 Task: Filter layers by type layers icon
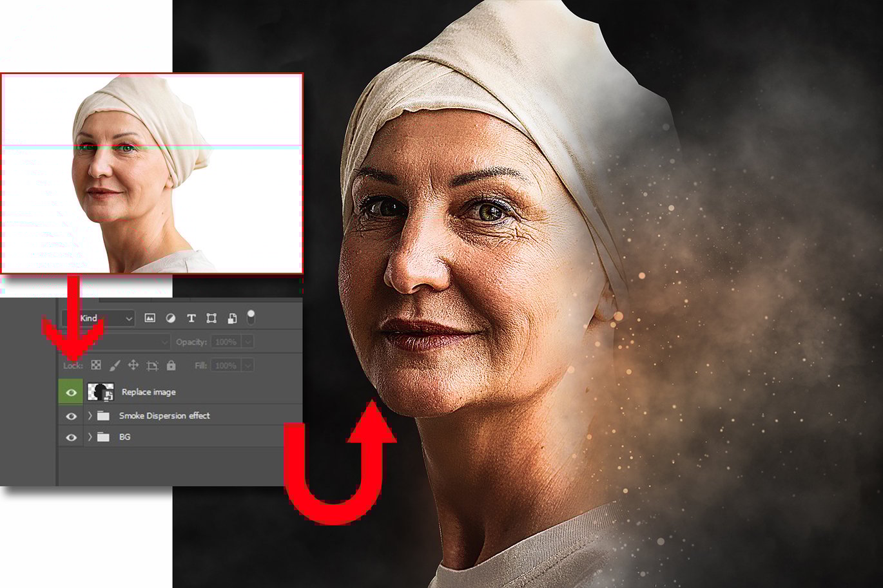point(191,318)
